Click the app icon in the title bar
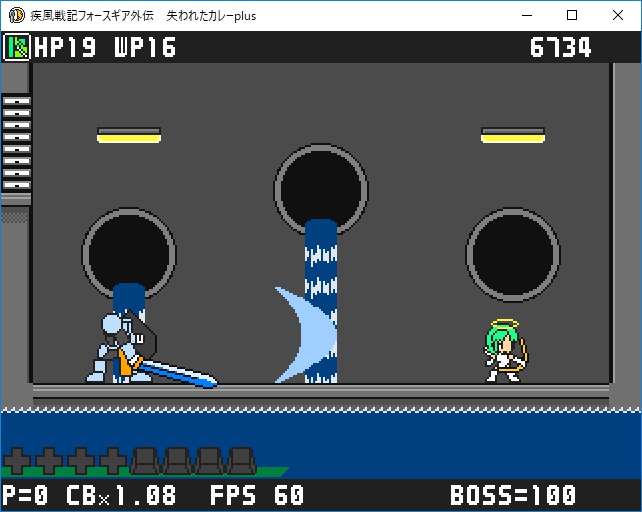Image resolution: width=642 pixels, height=512 pixels. 16,16
